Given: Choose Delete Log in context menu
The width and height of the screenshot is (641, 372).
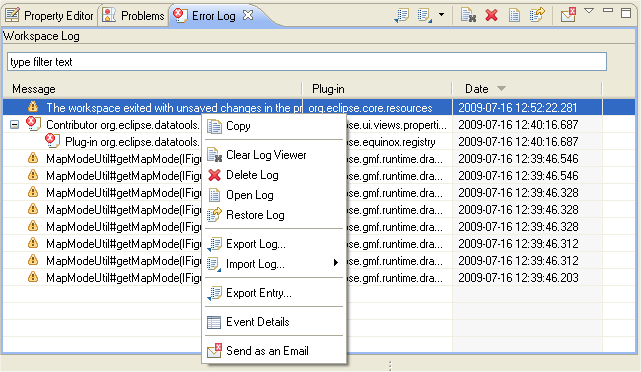Looking at the screenshot, I should (274, 175).
